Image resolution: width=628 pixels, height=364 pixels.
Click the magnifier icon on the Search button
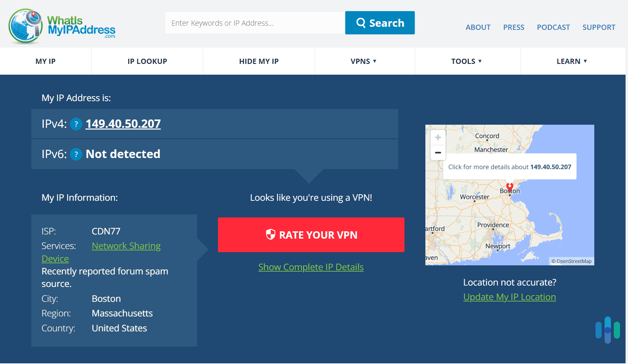pos(361,23)
